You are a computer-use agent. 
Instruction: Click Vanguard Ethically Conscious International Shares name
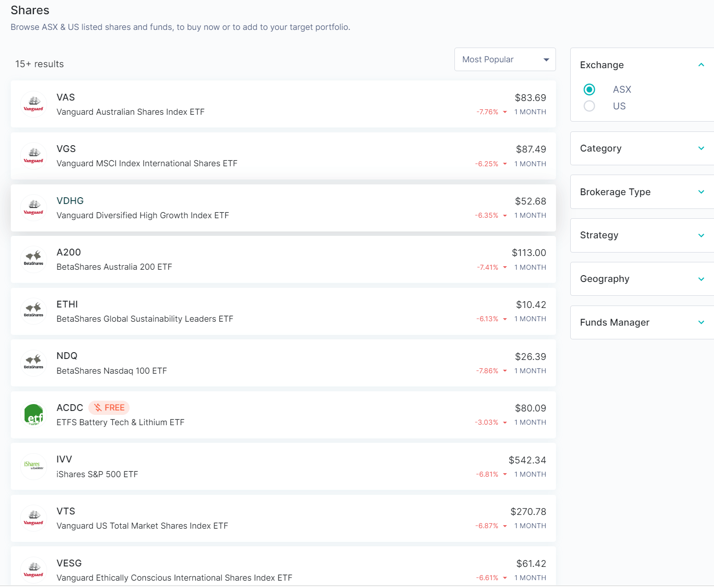[174, 578]
